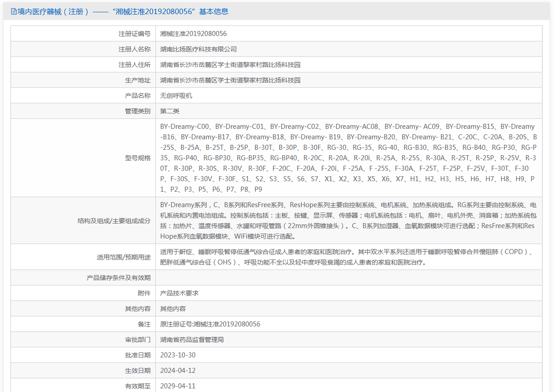The width and height of the screenshot is (555, 392).
Task: Click the 其他内容 value in right column
Action: click(173, 309)
